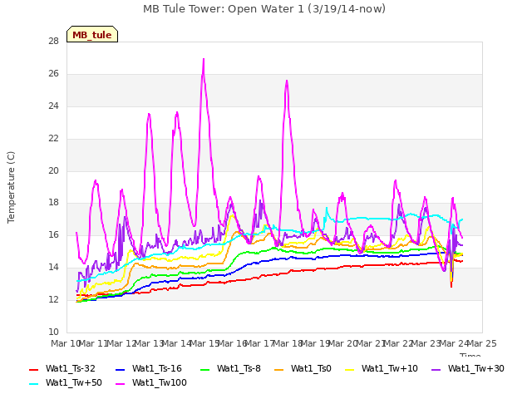This screenshot has width=532, height=399.
Task: Select the Wat1_Tw+30 legend label
Action: (476, 368)
